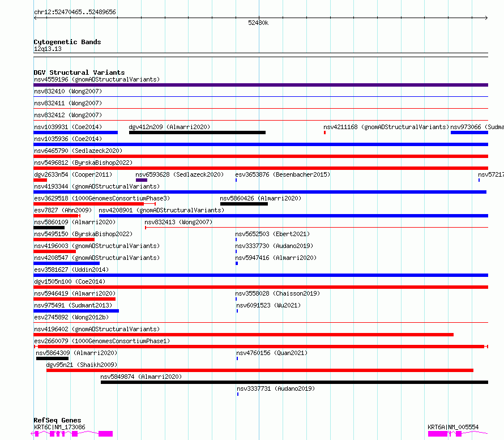This screenshot has height=440, width=504.
Task: Click the nsv5860109 (Almarri2020) label
Action: click(75, 222)
